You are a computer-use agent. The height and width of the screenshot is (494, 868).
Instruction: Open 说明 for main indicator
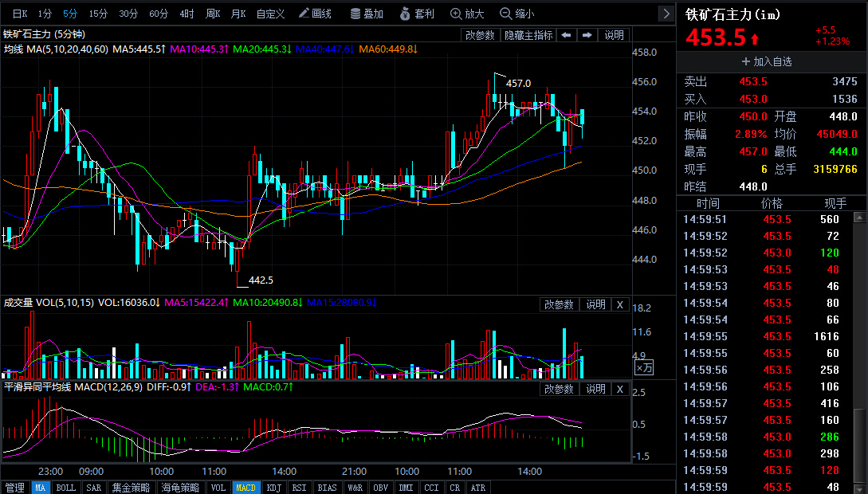click(614, 35)
